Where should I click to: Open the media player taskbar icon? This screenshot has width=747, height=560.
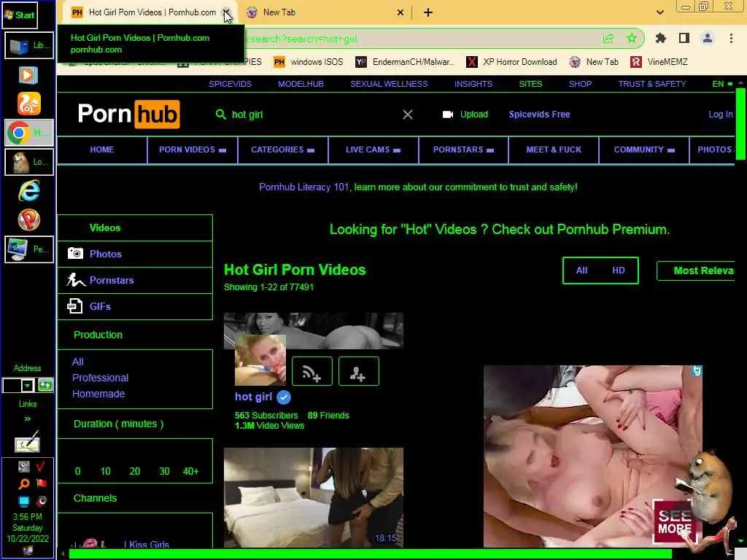pos(28,75)
